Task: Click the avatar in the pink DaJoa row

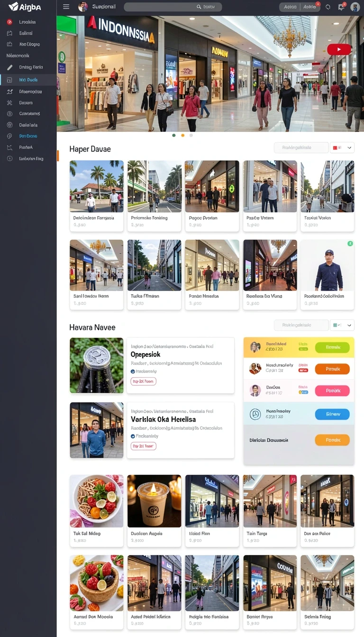Action: (x=255, y=391)
